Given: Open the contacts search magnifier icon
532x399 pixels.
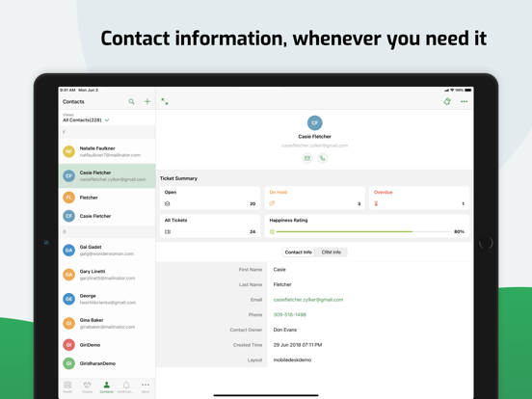Looking at the screenshot, I should point(131,101).
